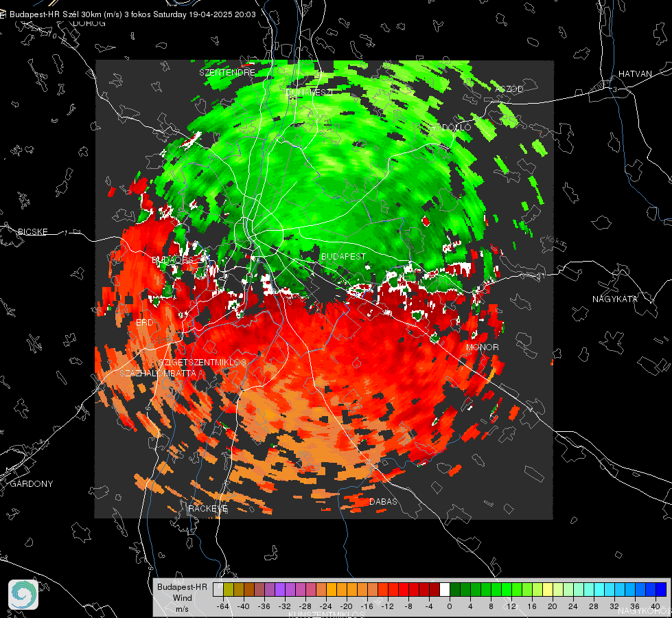
Task: Click the ASZOD map label
Action: 509,89
